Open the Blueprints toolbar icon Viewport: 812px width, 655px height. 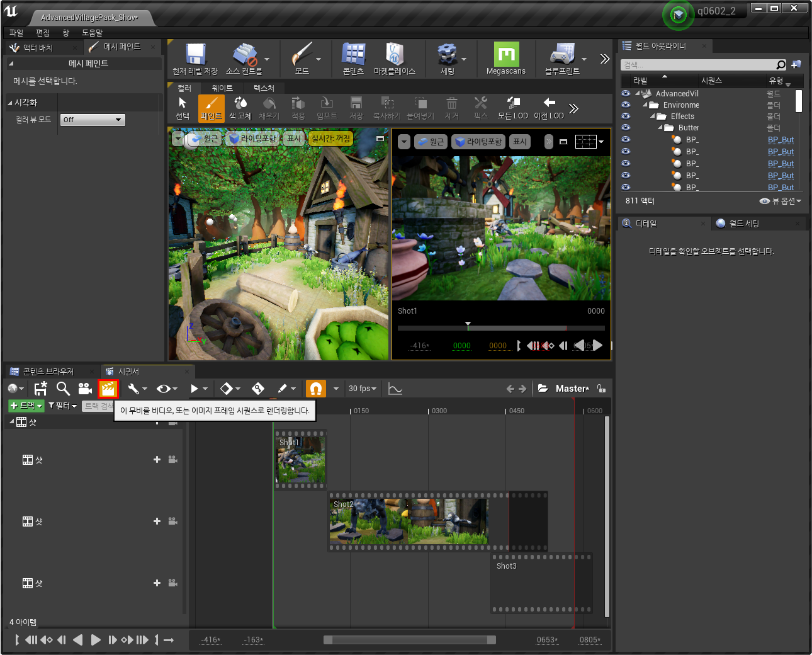562,59
